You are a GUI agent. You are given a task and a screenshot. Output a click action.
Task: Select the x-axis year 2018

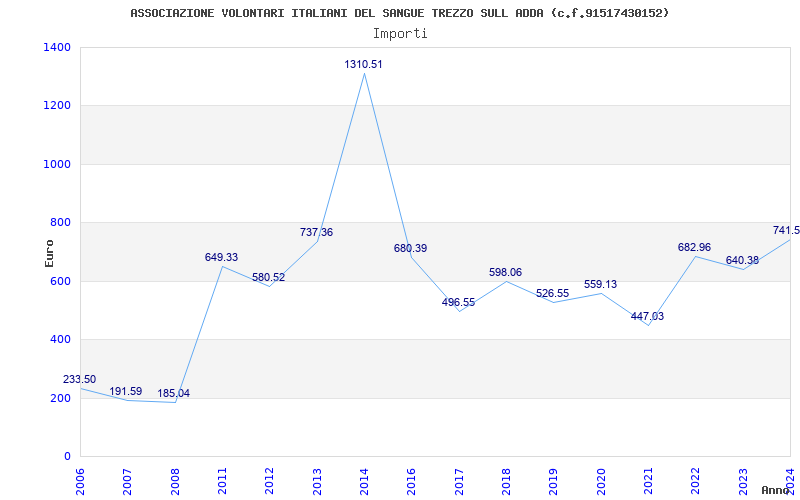[506, 481]
